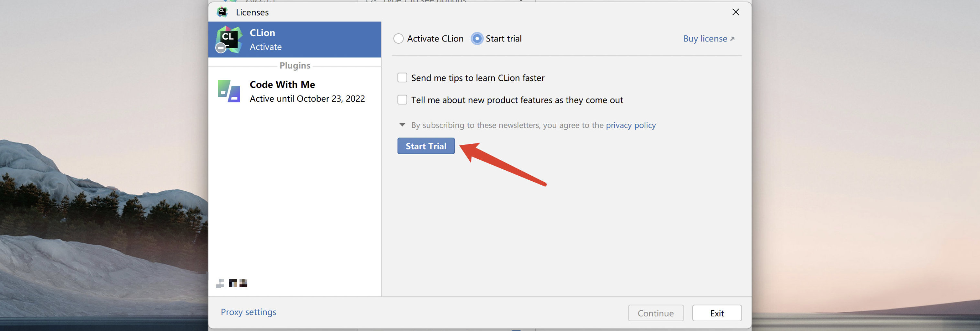Select the Code With Me license entry text
980x331 pixels.
306,91
